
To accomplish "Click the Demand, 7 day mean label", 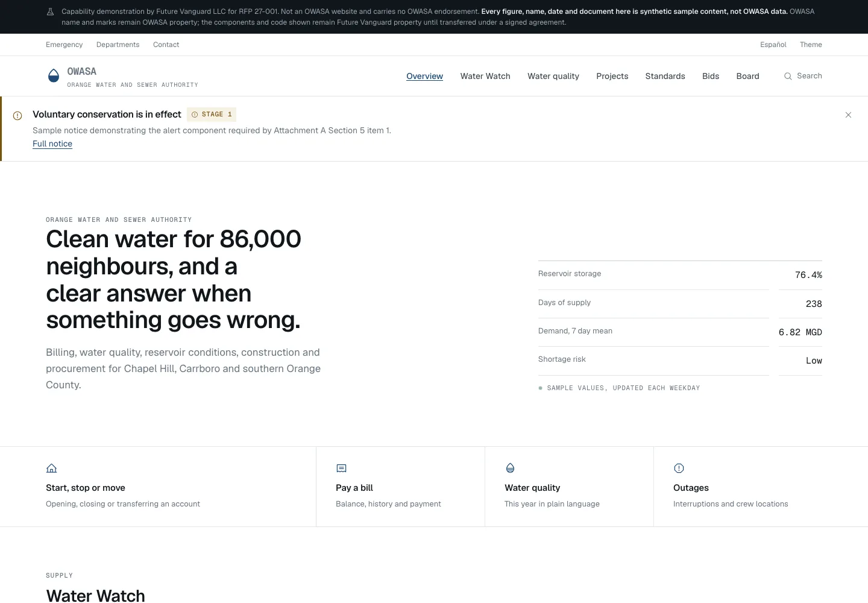I will (575, 331).
